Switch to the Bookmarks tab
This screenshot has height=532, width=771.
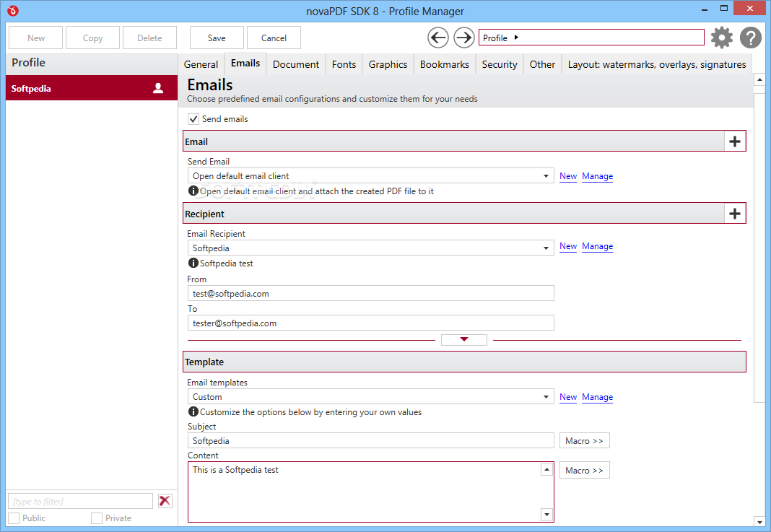click(445, 64)
